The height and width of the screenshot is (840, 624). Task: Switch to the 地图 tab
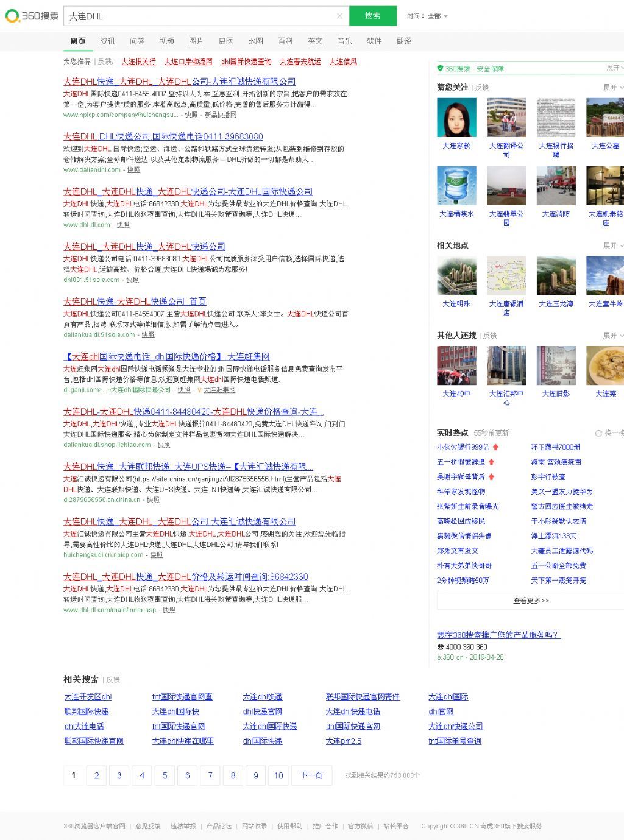[256, 41]
